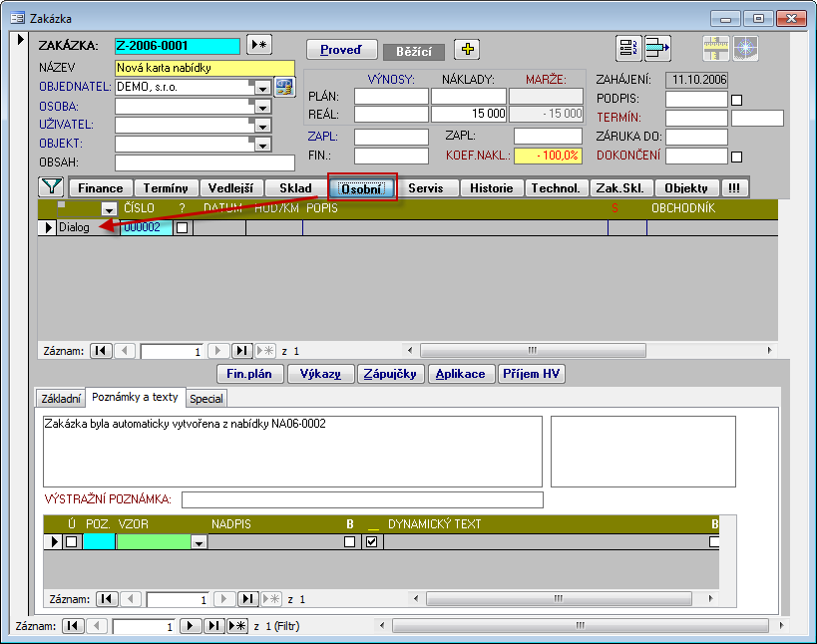Go to first record in texts subform
The image size is (817, 644).
pyautogui.click(x=107, y=599)
